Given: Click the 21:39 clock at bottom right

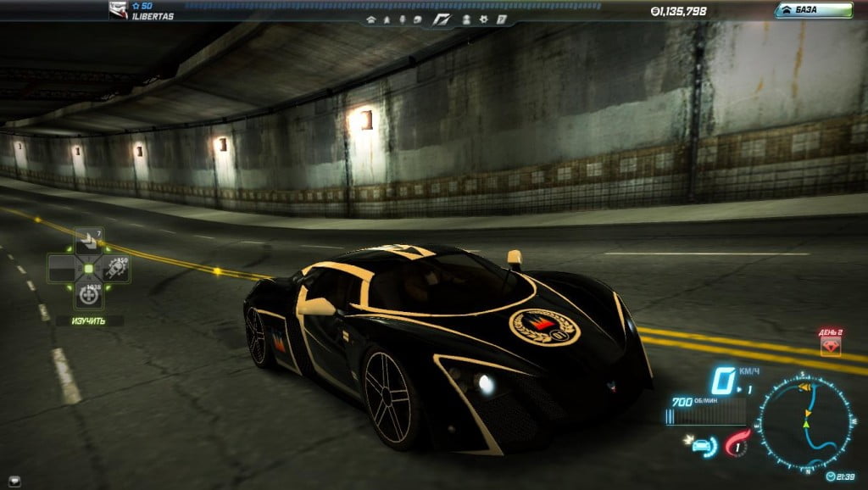Looking at the screenshot, I should coord(840,476).
